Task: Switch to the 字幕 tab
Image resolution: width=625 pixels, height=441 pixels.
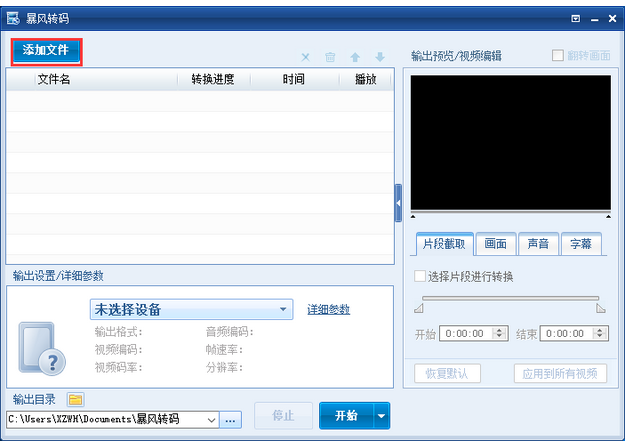Action: [x=581, y=244]
